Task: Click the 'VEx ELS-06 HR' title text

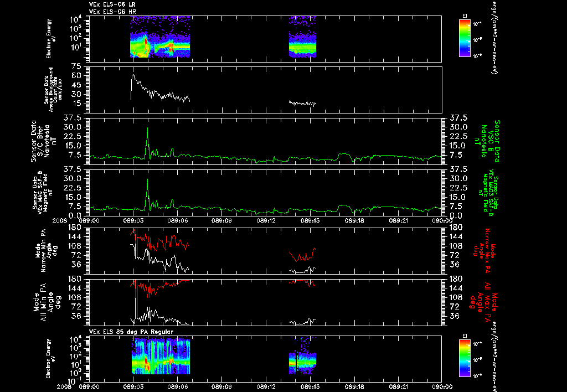Action: tap(112, 12)
